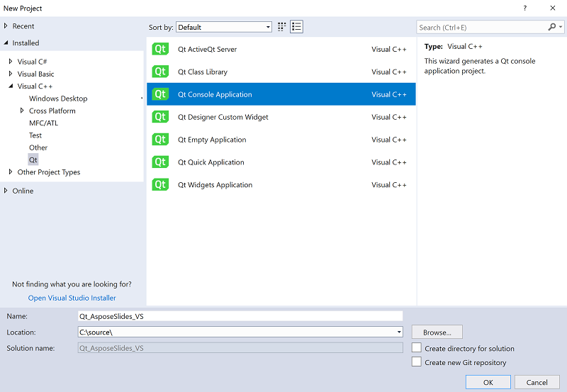Viewport: 567px width, 392px height.
Task: Expand the Visual Basic node
Action: point(11,74)
